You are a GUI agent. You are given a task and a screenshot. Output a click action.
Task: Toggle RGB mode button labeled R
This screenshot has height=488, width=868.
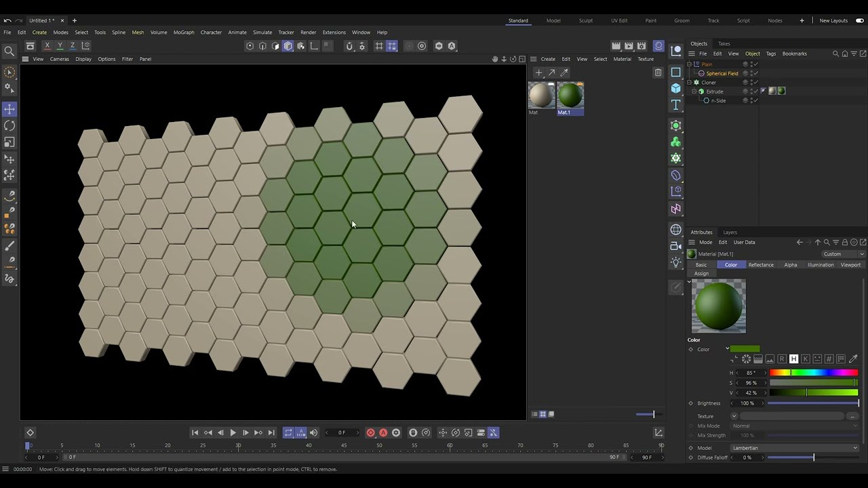pyautogui.click(x=782, y=359)
